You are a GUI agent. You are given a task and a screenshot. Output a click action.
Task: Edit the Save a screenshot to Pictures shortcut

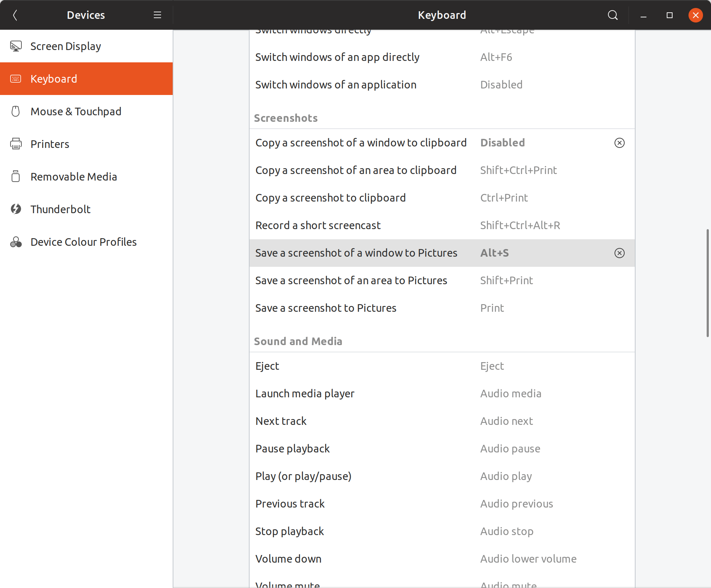pyautogui.click(x=442, y=308)
